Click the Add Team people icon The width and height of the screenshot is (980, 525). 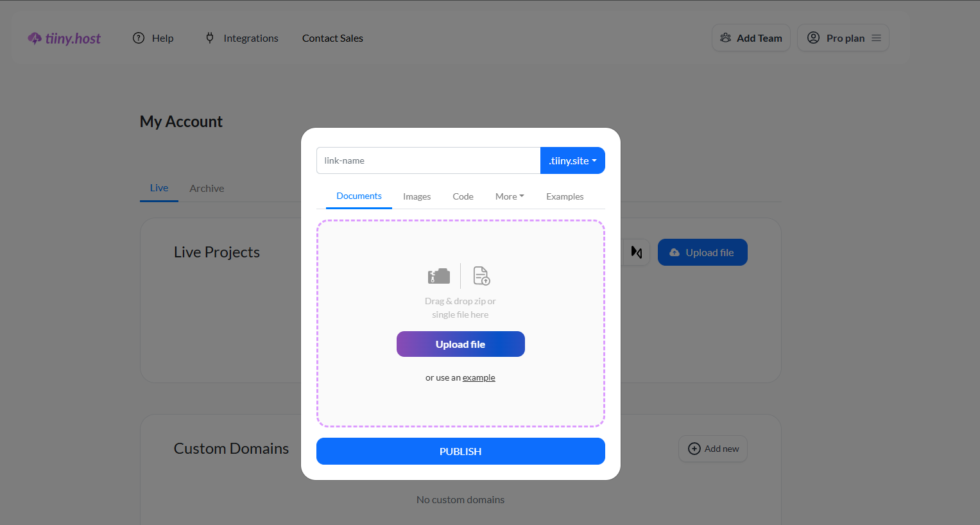[725, 38]
